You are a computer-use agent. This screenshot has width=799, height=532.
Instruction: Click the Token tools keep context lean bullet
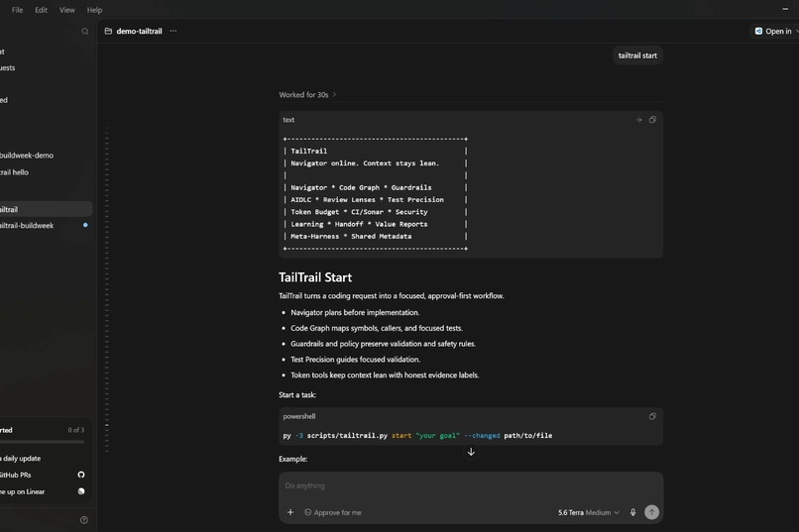[385, 375]
